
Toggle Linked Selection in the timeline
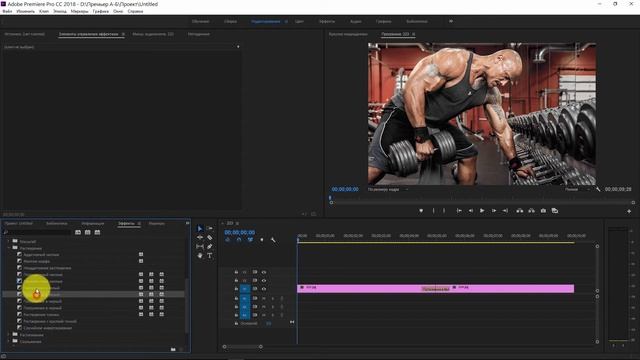pyautogui.click(x=250, y=240)
